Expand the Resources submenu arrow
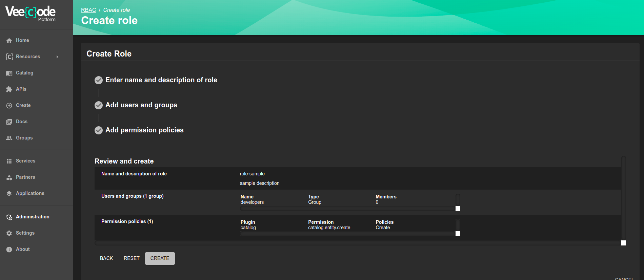 pyautogui.click(x=57, y=57)
